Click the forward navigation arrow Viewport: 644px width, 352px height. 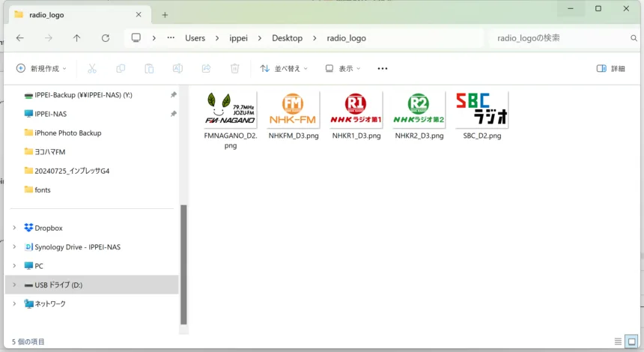pyautogui.click(x=49, y=38)
